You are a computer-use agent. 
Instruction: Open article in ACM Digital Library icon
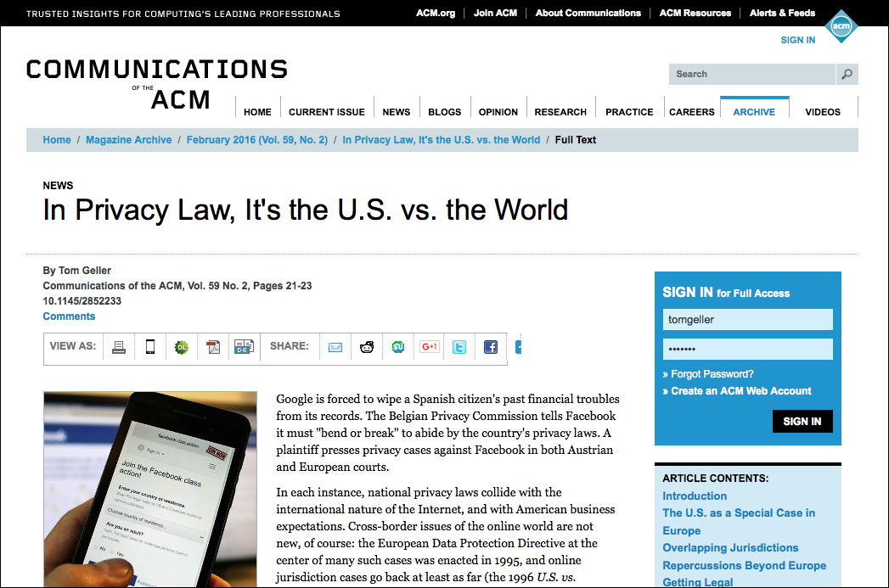(x=181, y=347)
